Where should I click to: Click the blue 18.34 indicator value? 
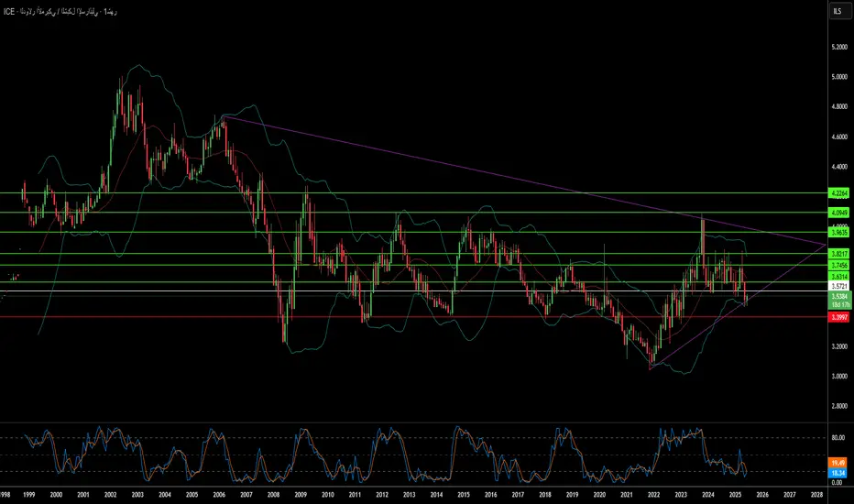[x=838, y=473]
